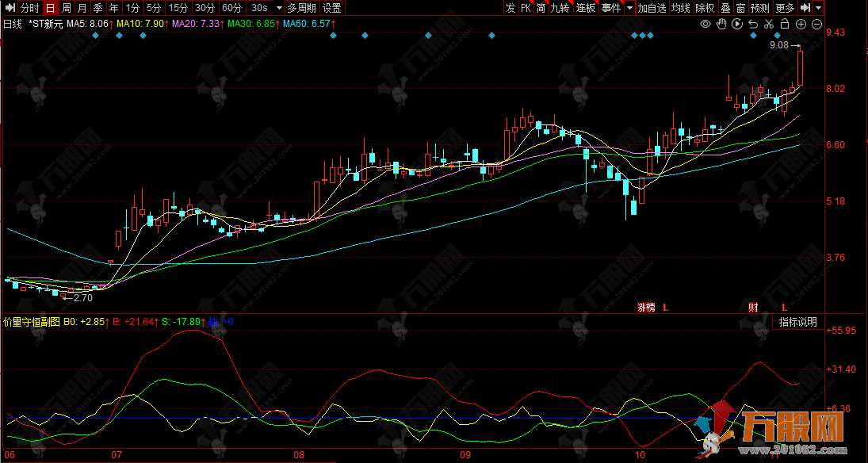Image resolution: width=868 pixels, height=463 pixels.
Task: Switch to the 分时 intraday tab
Action: click(29, 8)
